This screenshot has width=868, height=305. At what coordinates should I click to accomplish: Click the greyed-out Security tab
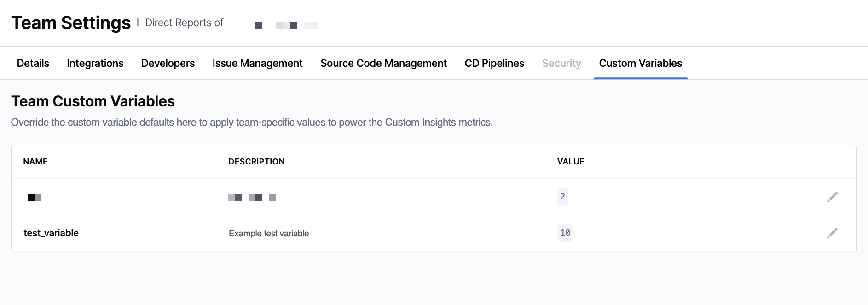561,63
